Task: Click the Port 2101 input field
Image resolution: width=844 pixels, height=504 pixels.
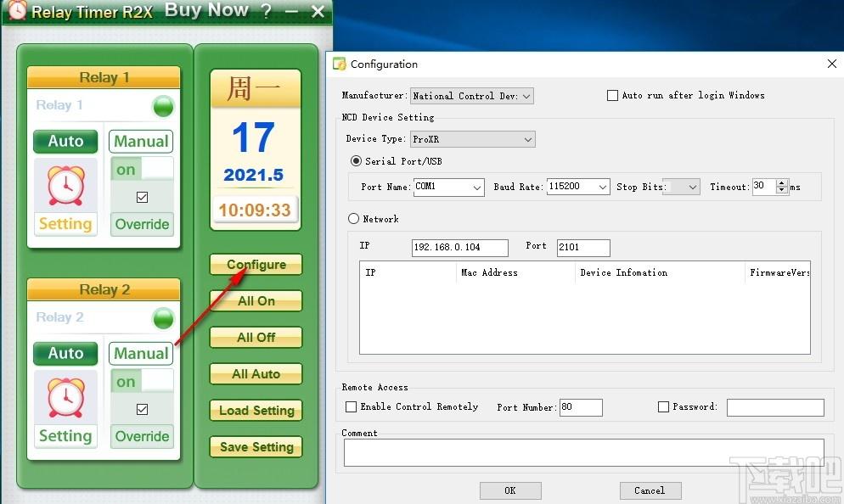Action: [583, 248]
